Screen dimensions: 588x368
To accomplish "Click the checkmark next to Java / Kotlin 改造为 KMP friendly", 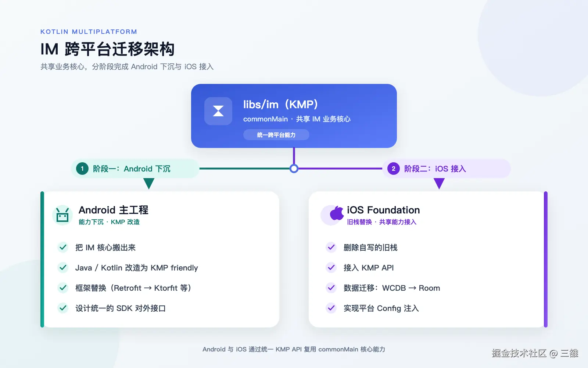I will tap(63, 268).
